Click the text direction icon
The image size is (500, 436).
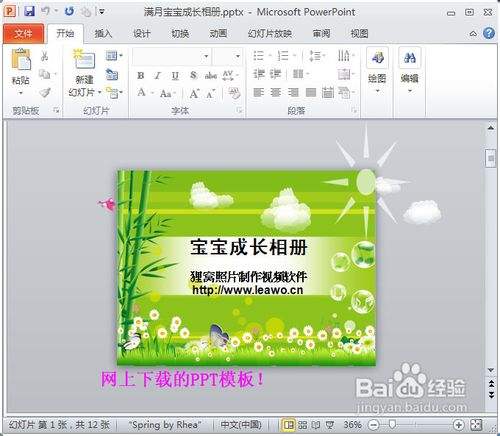[344, 55]
